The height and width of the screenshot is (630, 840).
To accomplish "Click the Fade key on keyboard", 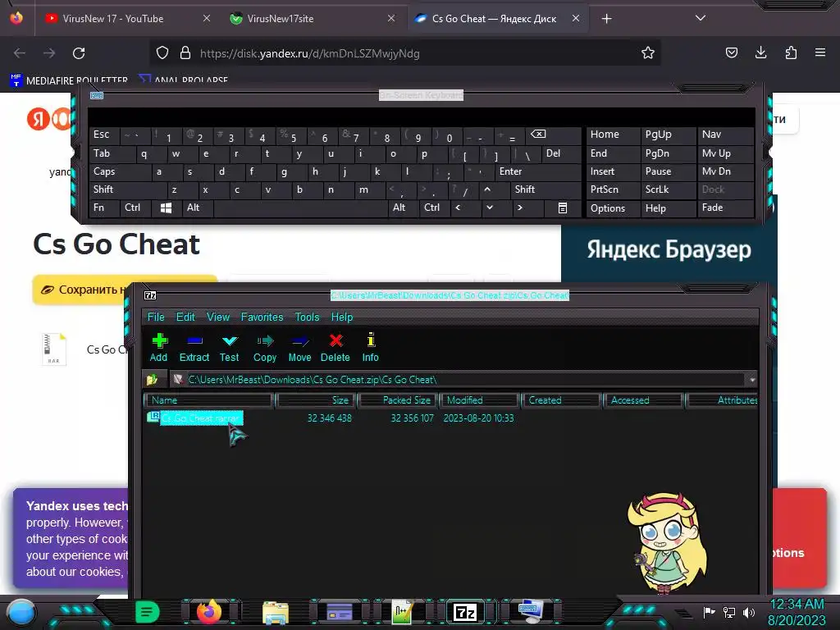I will pyautogui.click(x=725, y=208).
